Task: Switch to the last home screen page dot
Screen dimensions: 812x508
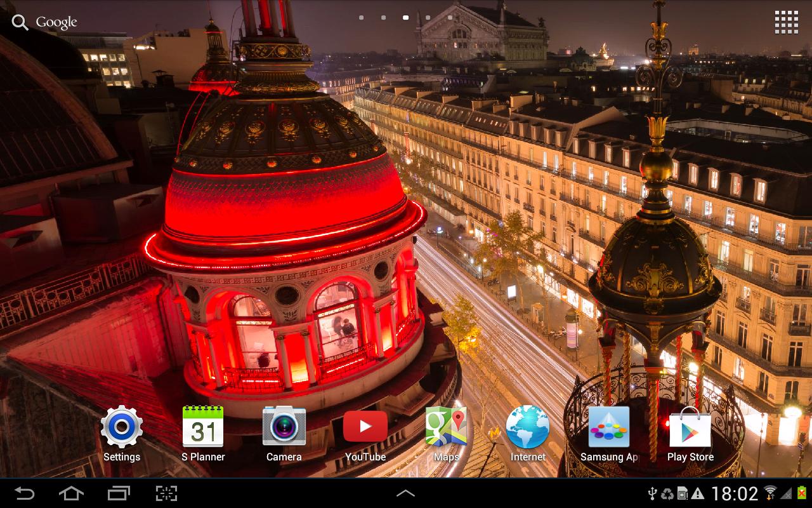Action: [x=450, y=18]
